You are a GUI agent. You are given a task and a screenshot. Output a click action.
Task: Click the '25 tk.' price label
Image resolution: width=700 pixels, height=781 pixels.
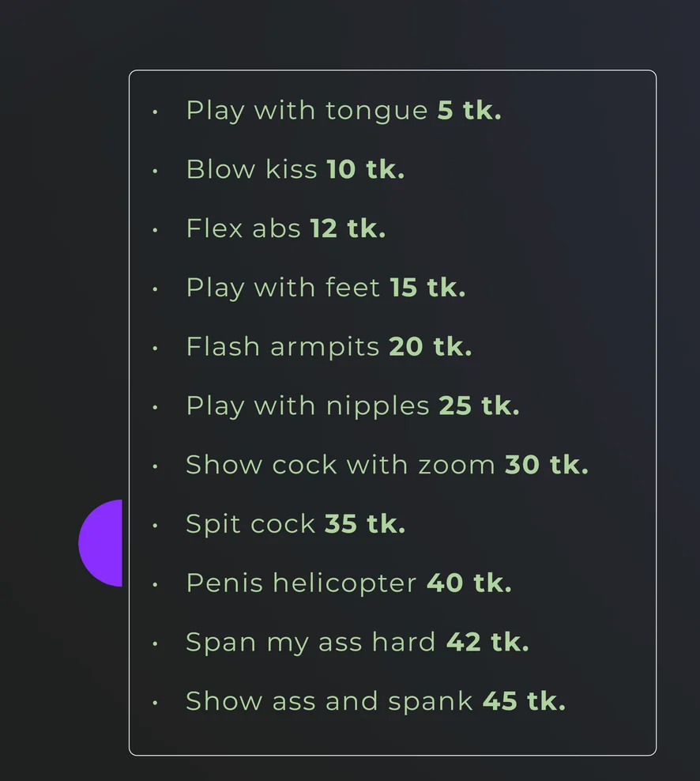point(479,406)
